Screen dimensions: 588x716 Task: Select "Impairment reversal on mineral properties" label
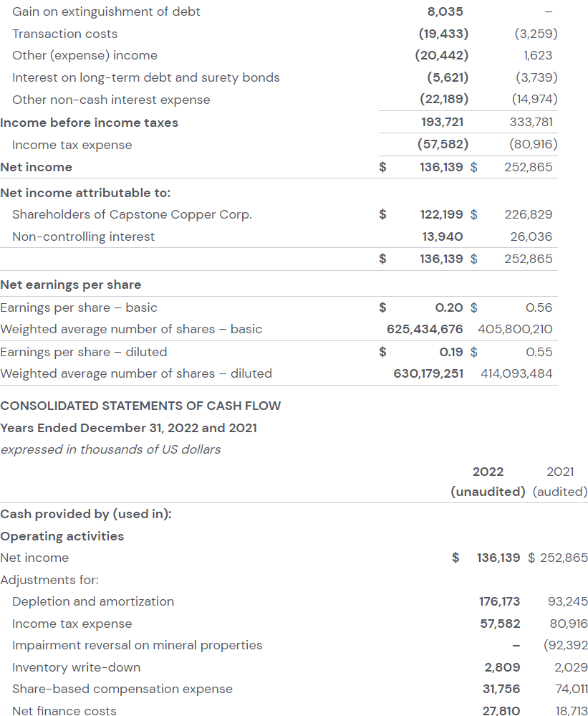point(137,645)
